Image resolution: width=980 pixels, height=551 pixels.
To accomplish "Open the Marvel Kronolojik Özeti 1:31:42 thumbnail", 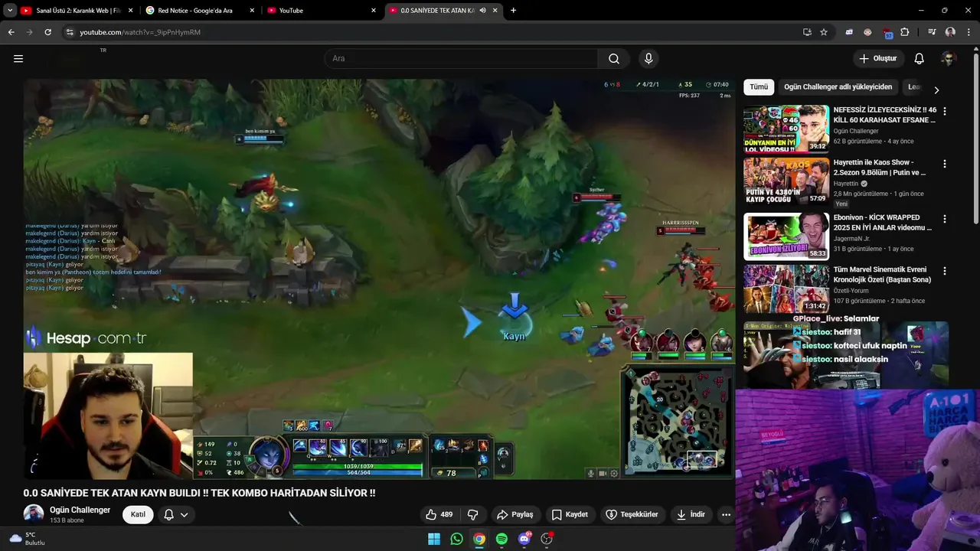I will [x=786, y=289].
